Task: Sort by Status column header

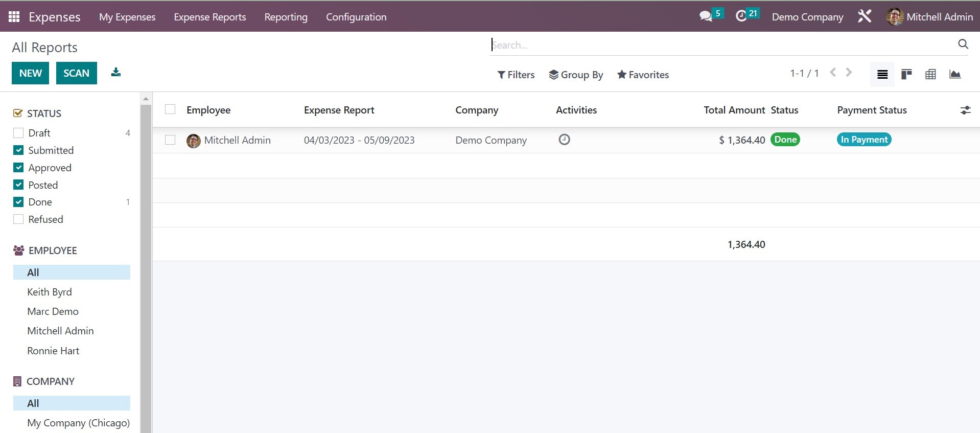Action: 784,110
